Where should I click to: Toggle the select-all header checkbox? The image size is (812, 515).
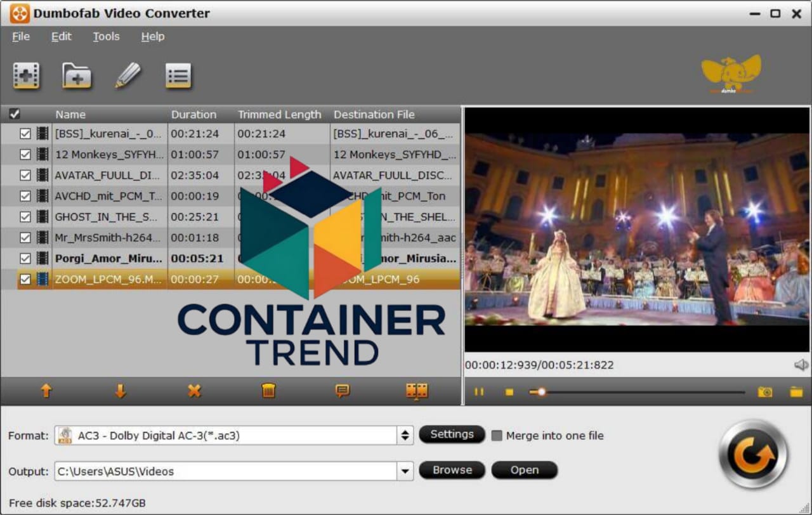[15, 114]
